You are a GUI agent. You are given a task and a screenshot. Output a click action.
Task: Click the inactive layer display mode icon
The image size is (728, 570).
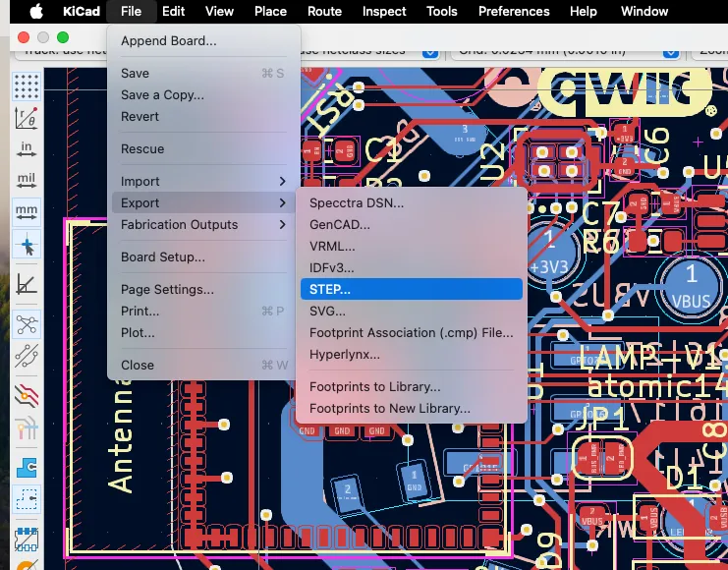[x=26, y=394]
